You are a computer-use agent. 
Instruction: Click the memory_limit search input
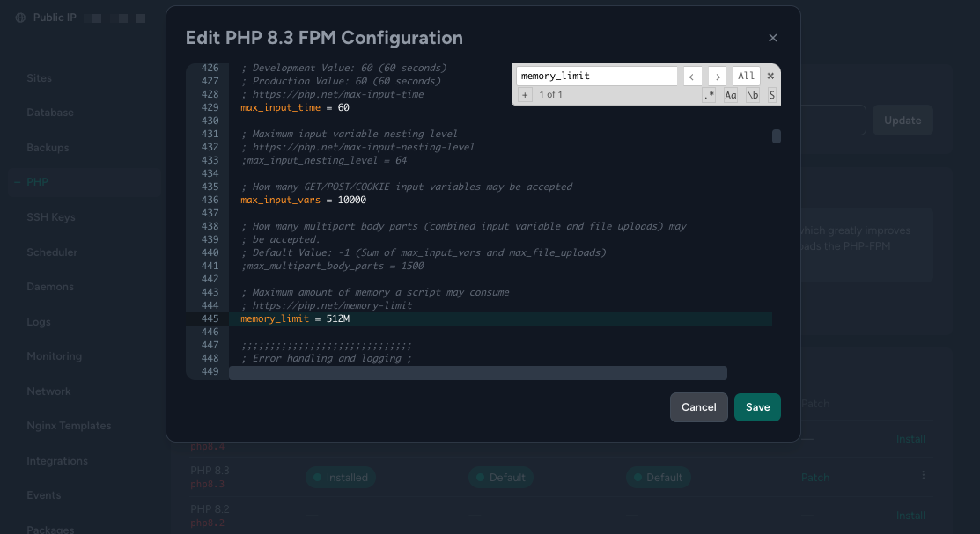[x=597, y=77]
